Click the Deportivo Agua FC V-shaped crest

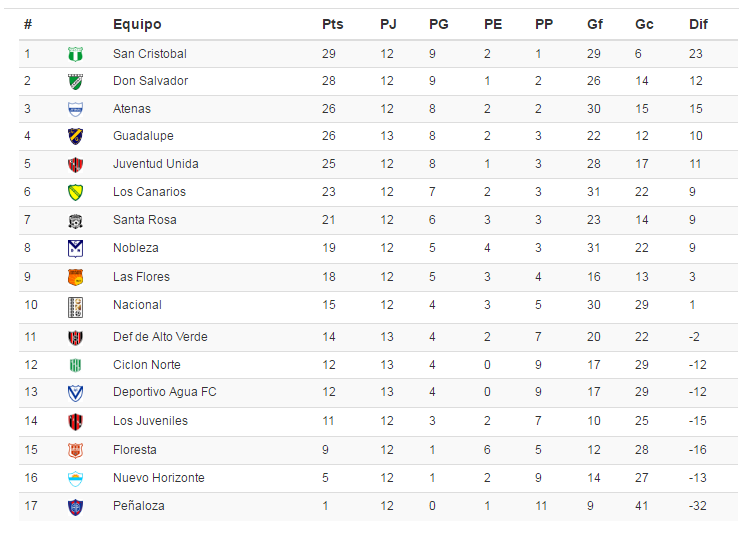click(75, 393)
